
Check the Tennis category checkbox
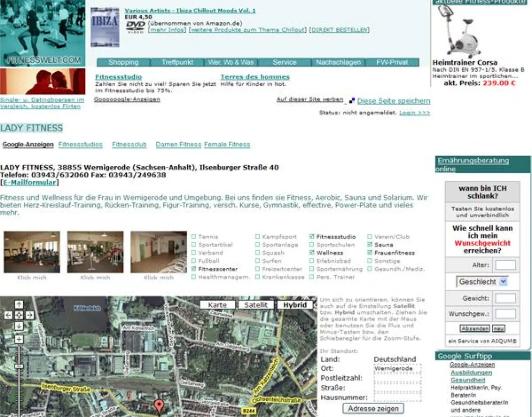click(x=194, y=236)
